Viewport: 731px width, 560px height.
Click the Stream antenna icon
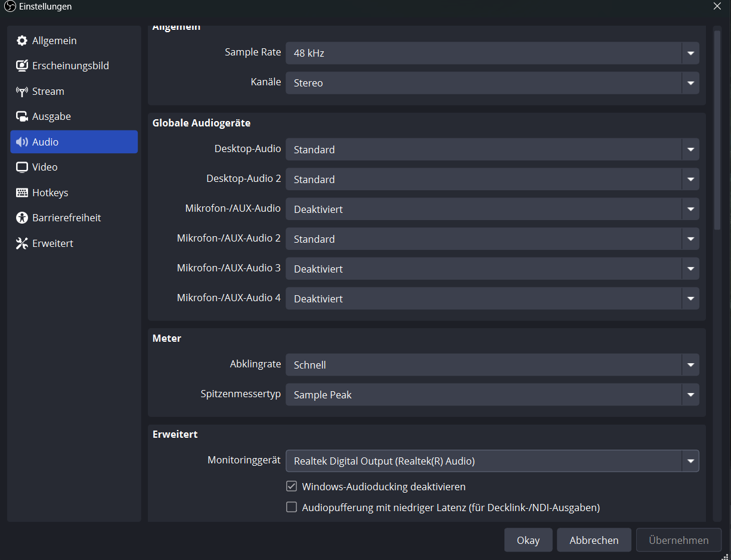point(22,91)
